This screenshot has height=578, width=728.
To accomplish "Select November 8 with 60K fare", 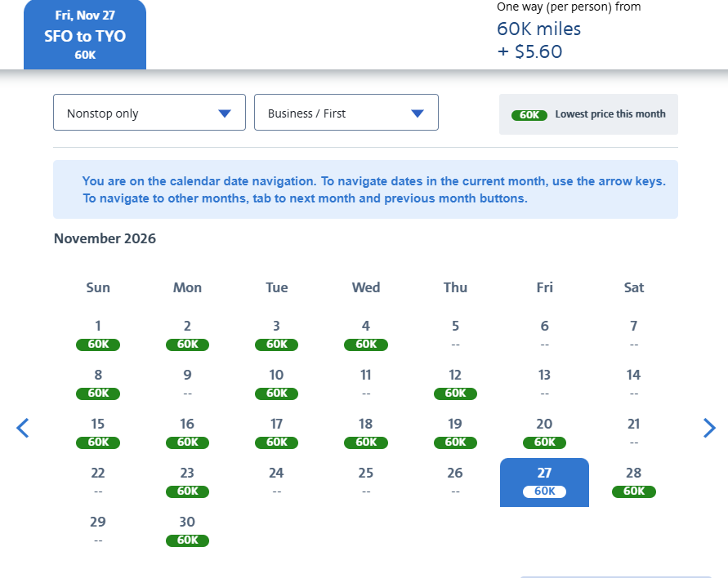I will [98, 384].
